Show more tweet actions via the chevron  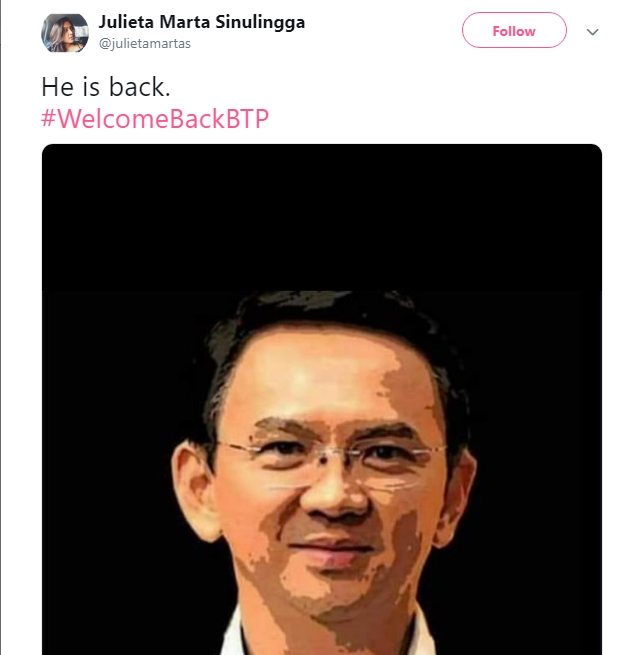[x=592, y=32]
